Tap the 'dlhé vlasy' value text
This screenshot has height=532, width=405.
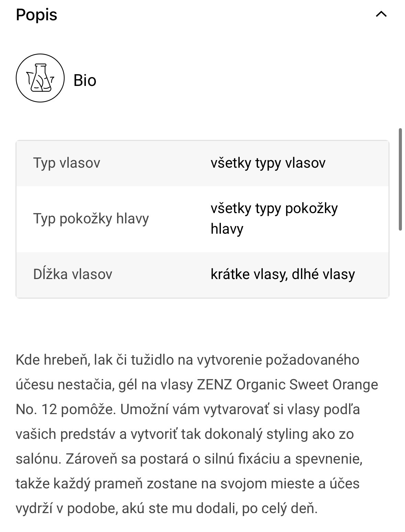point(324,274)
